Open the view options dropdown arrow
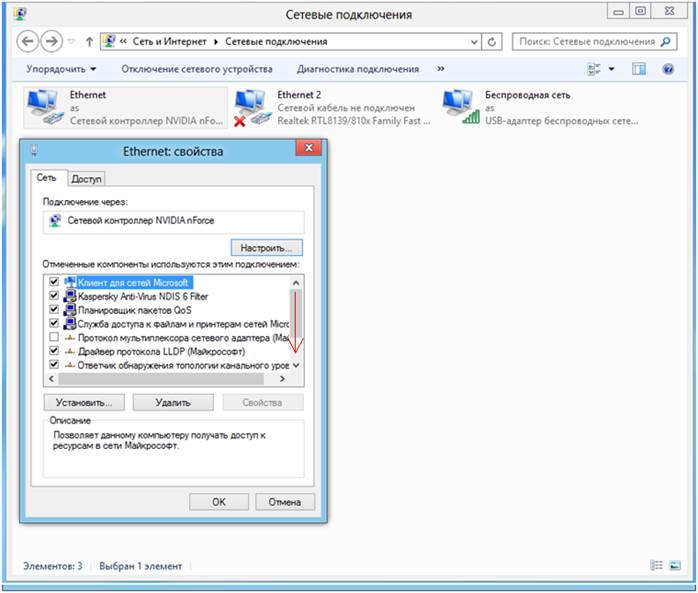The height and width of the screenshot is (593, 698). click(612, 69)
